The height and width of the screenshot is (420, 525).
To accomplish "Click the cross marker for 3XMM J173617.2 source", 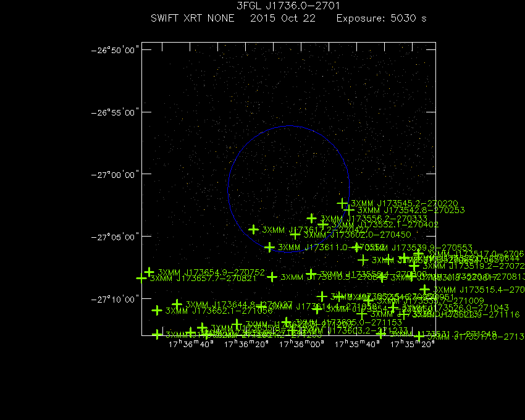I will pos(253,230).
